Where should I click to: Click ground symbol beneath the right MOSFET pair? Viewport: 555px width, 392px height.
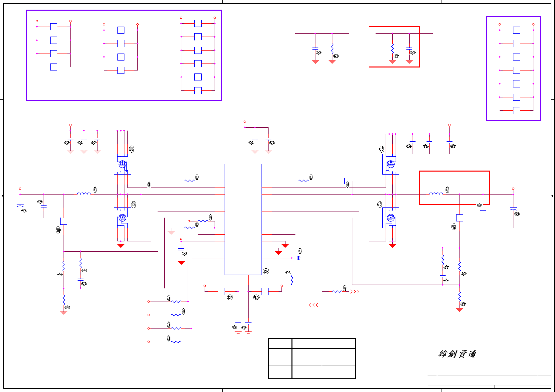(392, 246)
